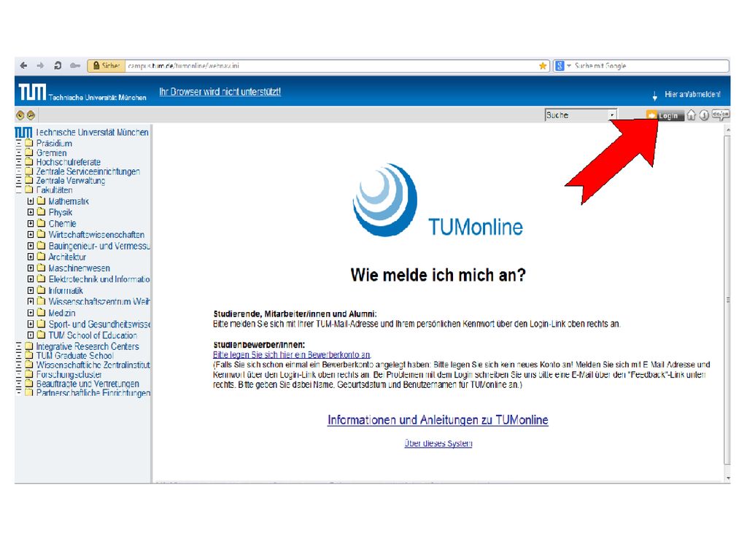Click the Mathematik folder icon
The width and height of the screenshot is (747, 560).
[42, 201]
